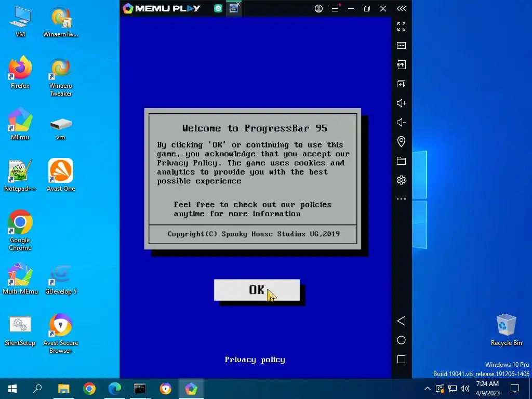The image size is (532, 399).
Task: Select the Recycle Bin desktop icon
Action: point(506,330)
